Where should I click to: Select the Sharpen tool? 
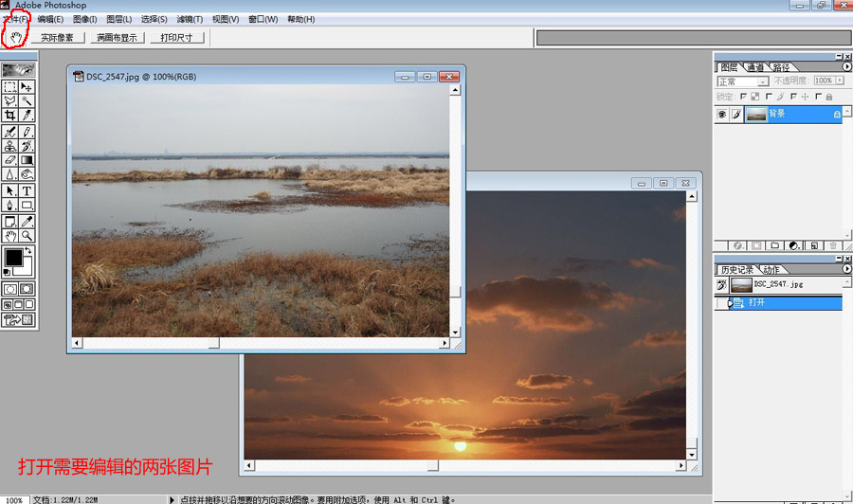[x=9, y=174]
